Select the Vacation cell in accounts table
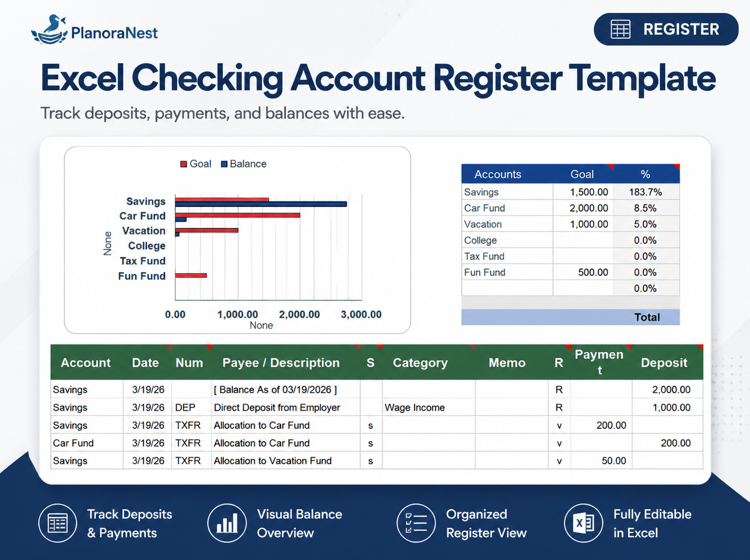This screenshot has height=560, width=750. (507, 224)
